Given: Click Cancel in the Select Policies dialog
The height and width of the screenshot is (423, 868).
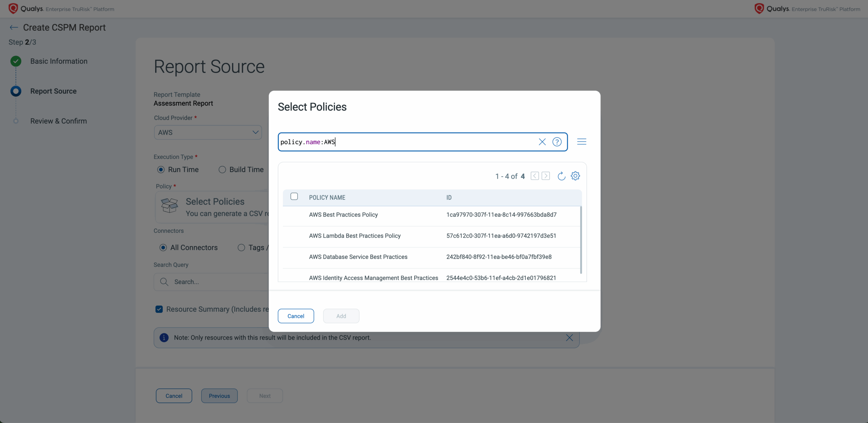Looking at the screenshot, I should tap(296, 316).
